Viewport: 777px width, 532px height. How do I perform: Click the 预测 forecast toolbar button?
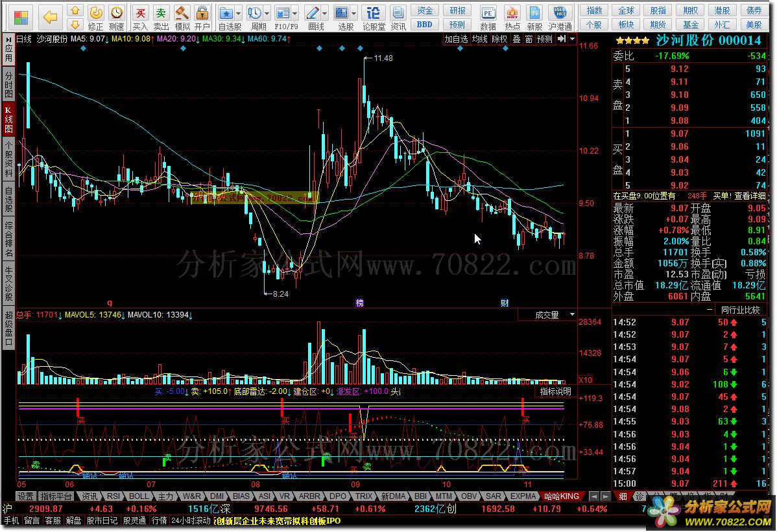(457, 24)
